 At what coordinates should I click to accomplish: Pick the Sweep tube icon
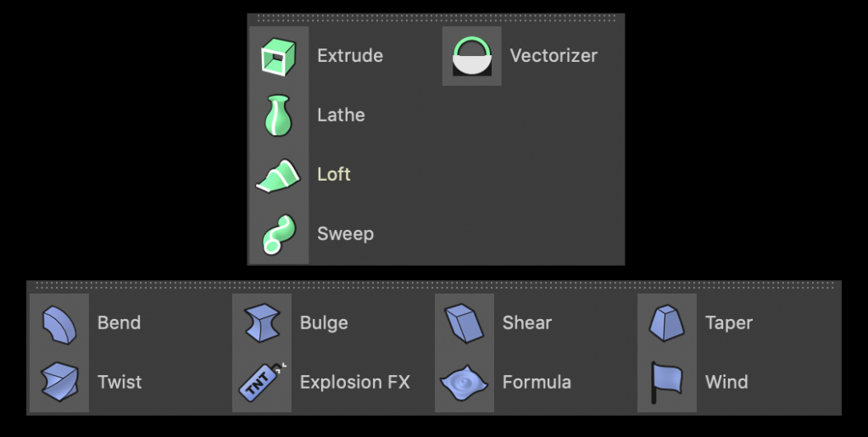278,234
